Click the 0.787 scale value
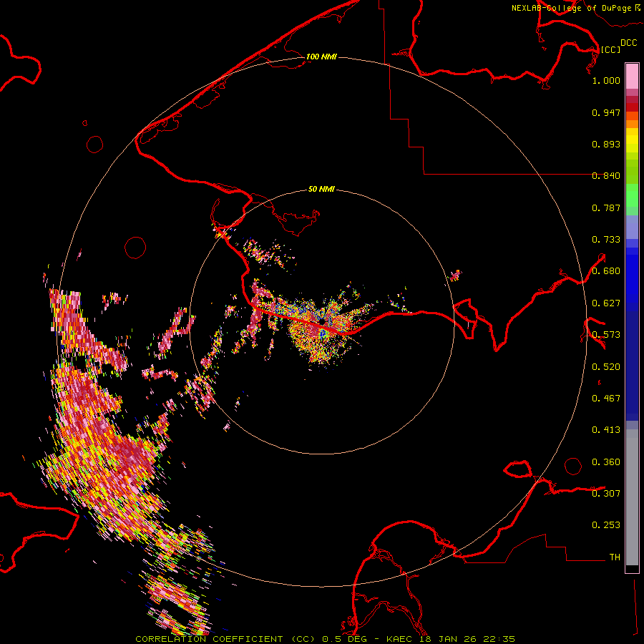Viewport: 644px width, 644px height. 606,208
